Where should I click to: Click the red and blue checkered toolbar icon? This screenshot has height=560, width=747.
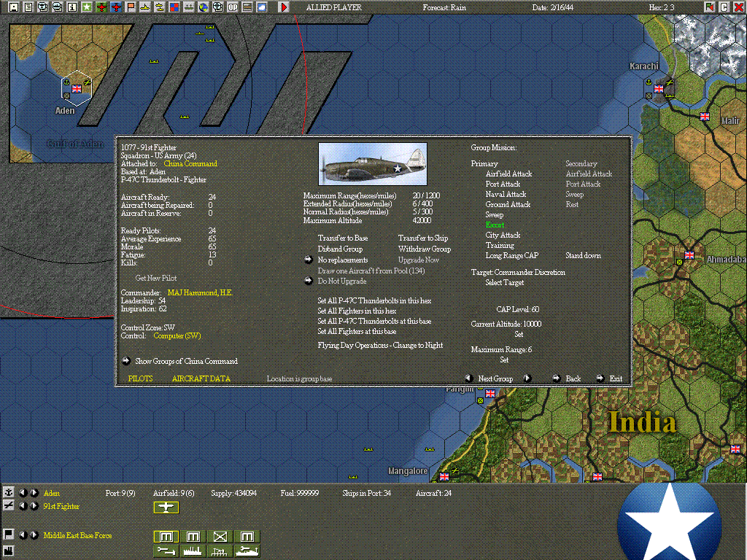[174, 7]
